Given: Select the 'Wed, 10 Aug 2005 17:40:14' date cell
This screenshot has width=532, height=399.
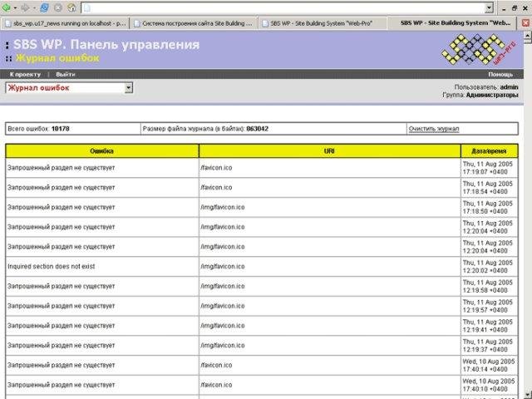Looking at the screenshot, I should [489, 366].
